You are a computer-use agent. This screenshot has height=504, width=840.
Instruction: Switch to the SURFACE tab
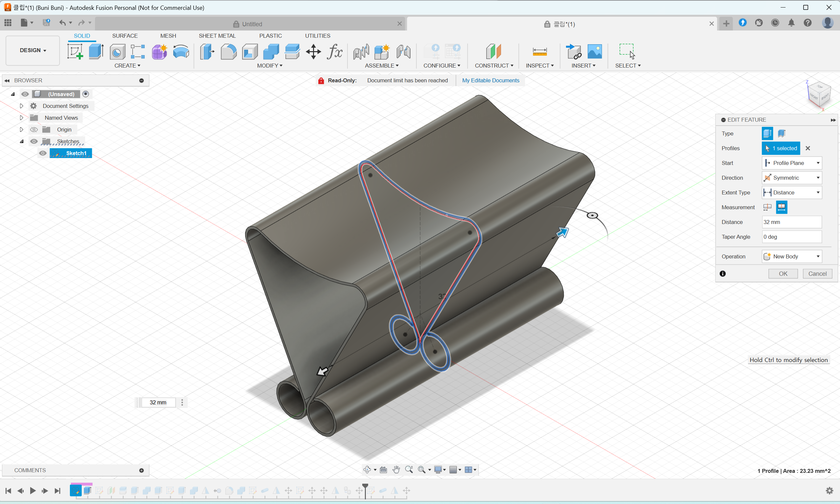125,36
